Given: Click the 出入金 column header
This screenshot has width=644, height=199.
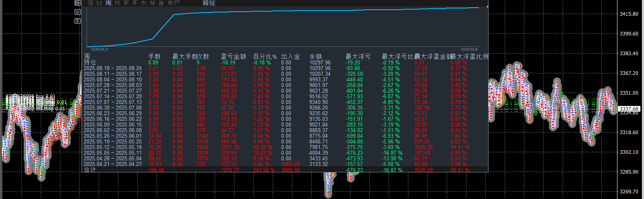Looking at the screenshot, I should [x=291, y=57].
